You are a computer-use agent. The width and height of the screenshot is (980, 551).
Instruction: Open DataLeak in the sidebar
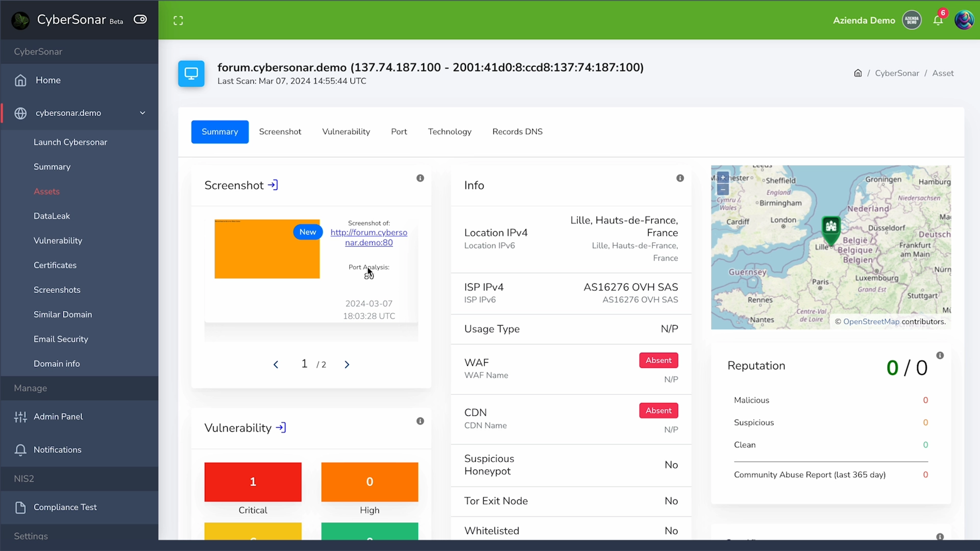(x=52, y=216)
